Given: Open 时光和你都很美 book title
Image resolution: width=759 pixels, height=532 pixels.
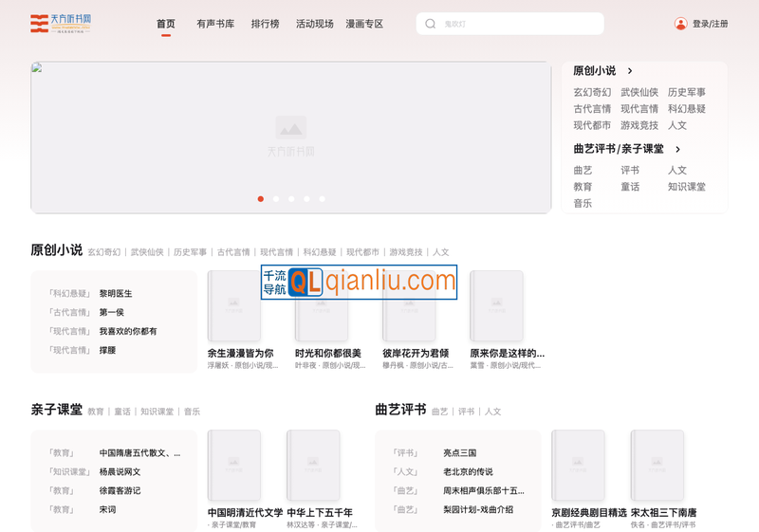Looking at the screenshot, I should (327, 353).
